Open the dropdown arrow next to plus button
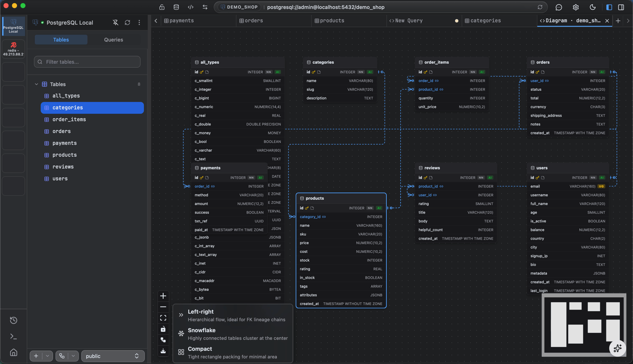The height and width of the screenshot is (364, 633). [x=47, y=356]
